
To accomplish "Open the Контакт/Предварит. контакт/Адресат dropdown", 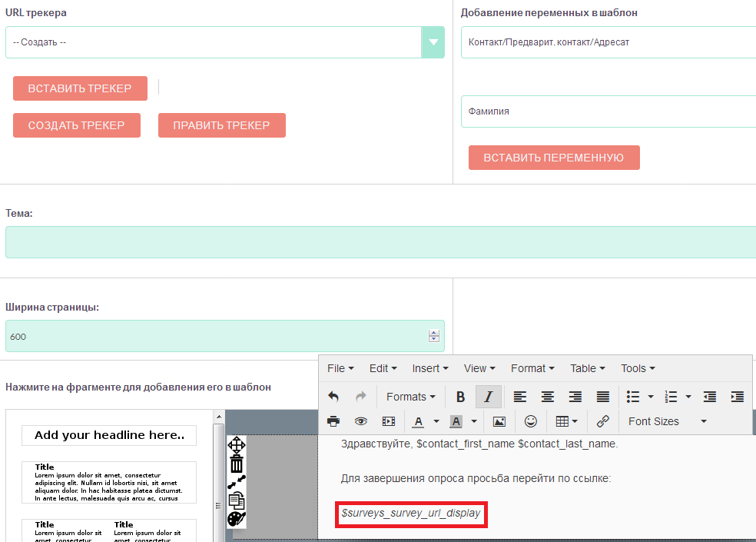I will 608,42.
